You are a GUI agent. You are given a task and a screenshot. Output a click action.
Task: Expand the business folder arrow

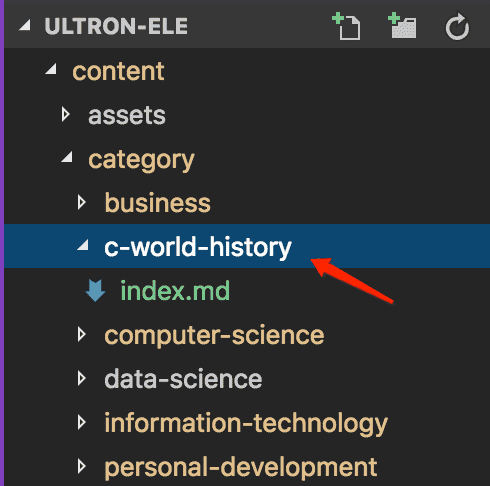82,202
